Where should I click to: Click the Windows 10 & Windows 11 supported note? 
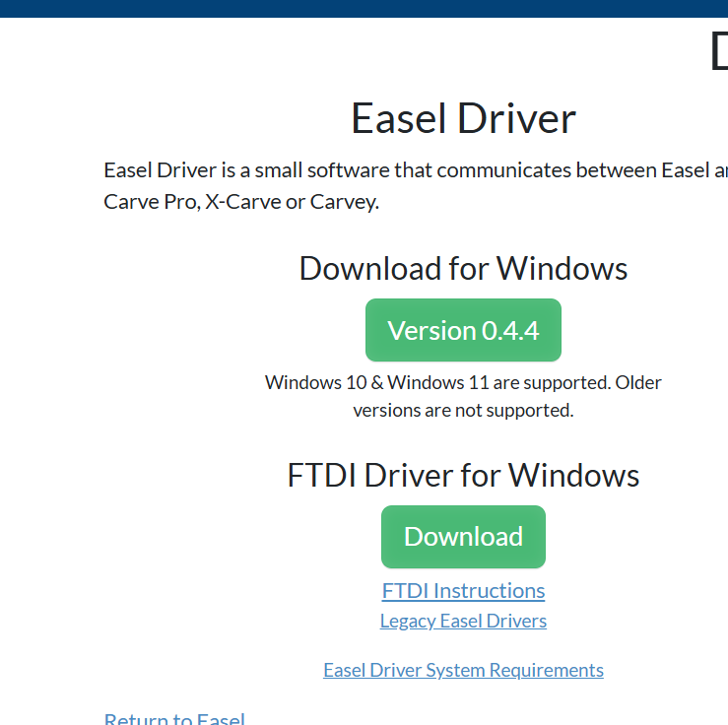click(463, 382)
